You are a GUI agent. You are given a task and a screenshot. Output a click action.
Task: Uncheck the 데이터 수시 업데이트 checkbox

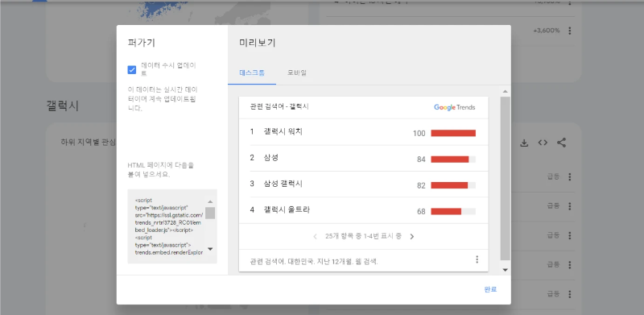[x=132, y=70]
